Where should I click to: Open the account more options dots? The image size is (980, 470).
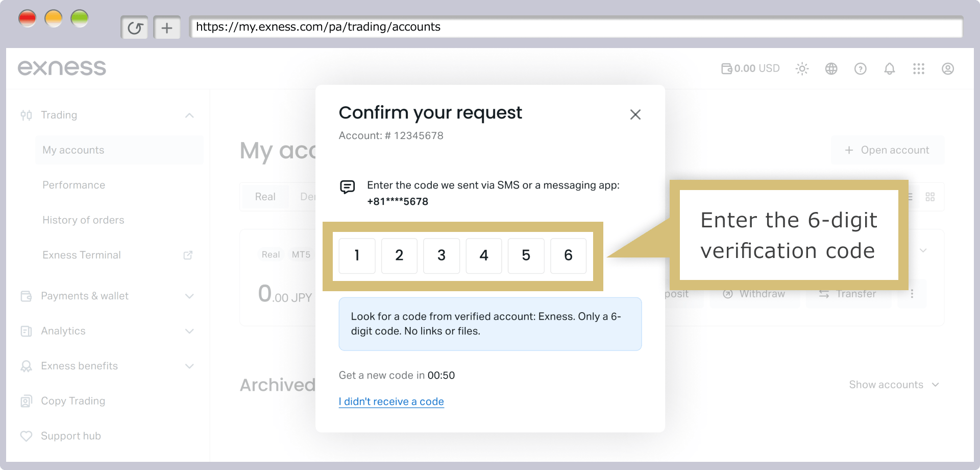click(x=912, y=294)
